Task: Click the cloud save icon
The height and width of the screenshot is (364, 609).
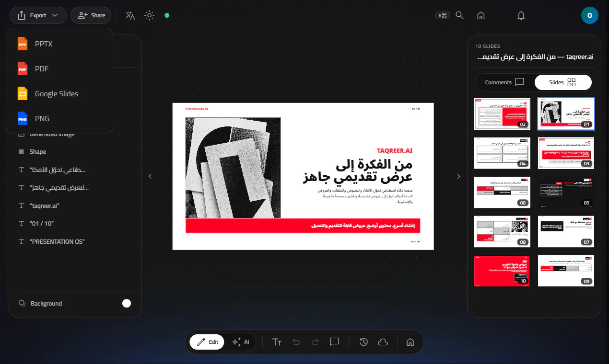Action: tap(383, 342)
